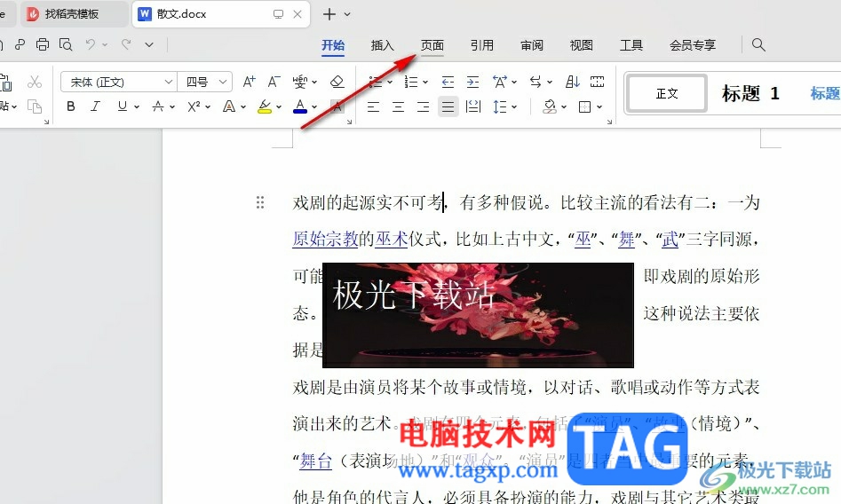Open the 插入 ribbon tab

coord(383,45)
